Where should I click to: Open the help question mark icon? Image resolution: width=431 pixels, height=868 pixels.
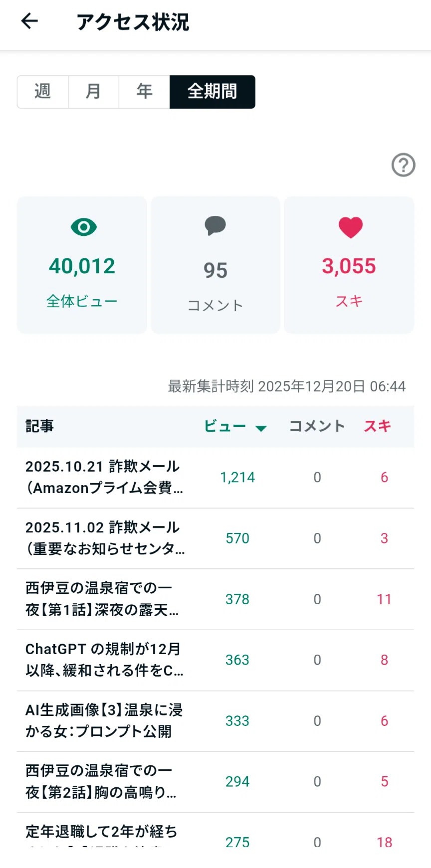click(403, 165)
